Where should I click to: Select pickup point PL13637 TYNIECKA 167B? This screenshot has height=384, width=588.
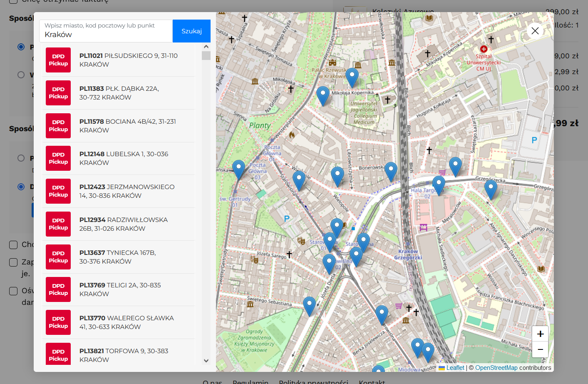119,257
